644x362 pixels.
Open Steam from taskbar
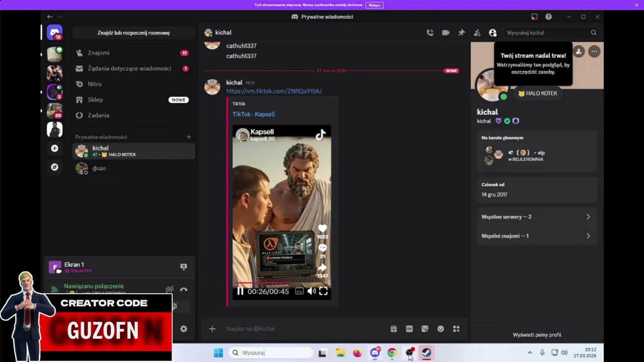coord(426,353)
